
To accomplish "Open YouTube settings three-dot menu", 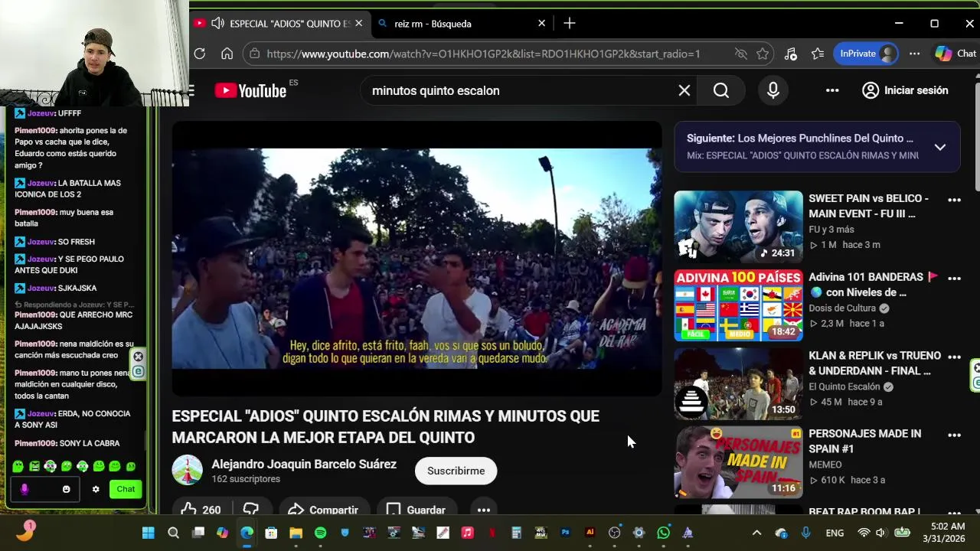I will point(832,90).
